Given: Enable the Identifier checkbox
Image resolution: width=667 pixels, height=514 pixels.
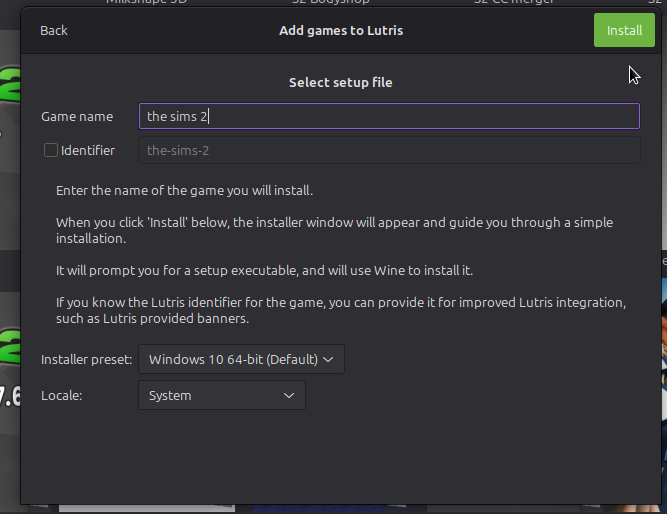Looking at the screenshot, I should [x=50, y=150].
